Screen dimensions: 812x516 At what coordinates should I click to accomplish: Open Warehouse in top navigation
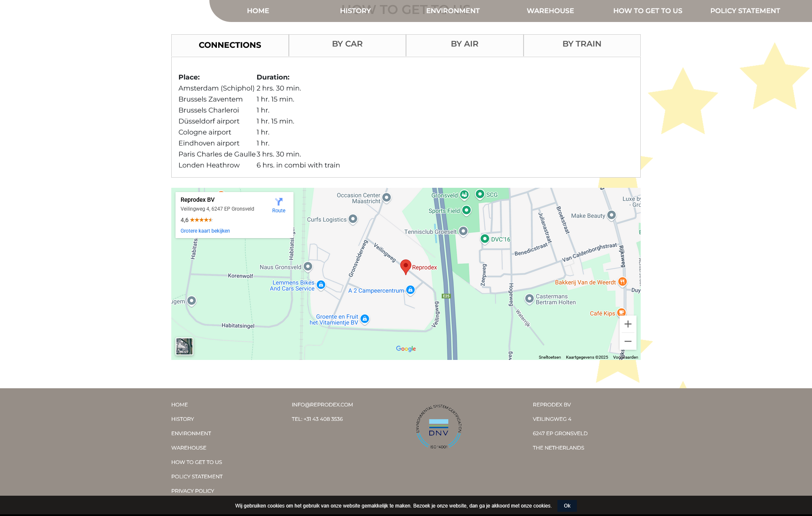(550, 11)
